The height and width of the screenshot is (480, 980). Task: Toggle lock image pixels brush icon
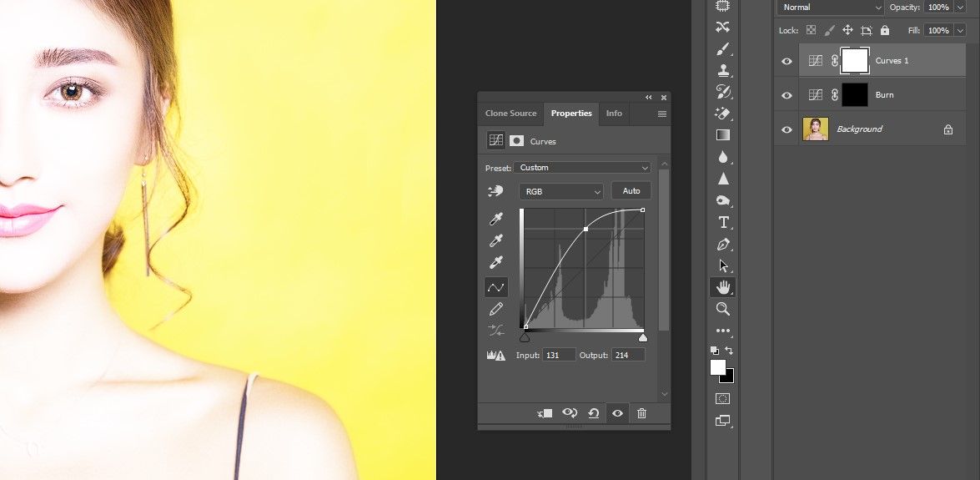click(x=829, y=30)
